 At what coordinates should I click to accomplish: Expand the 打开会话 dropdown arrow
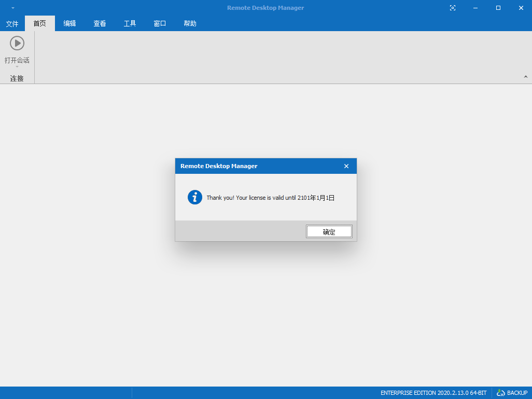17,66
